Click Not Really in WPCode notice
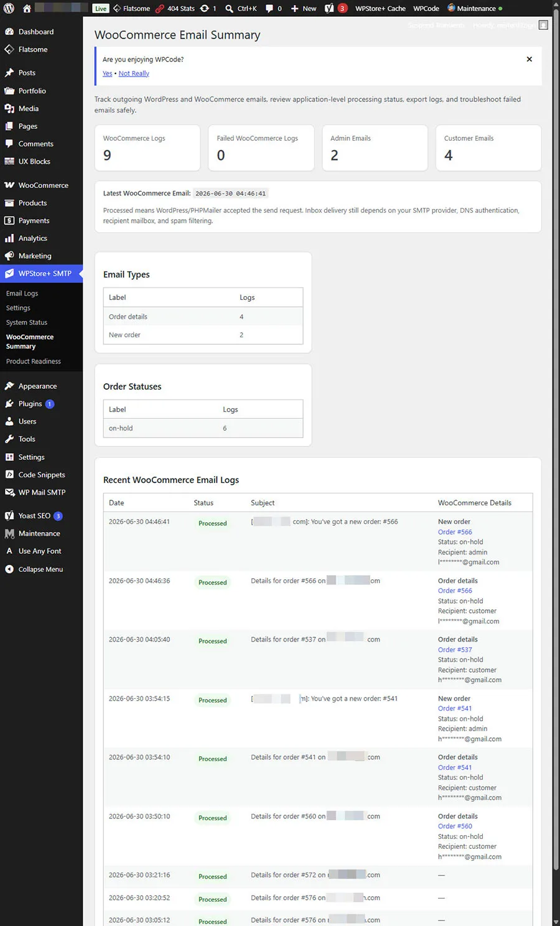Viewport: 560px width, 926px height. [x=134, y=73]
